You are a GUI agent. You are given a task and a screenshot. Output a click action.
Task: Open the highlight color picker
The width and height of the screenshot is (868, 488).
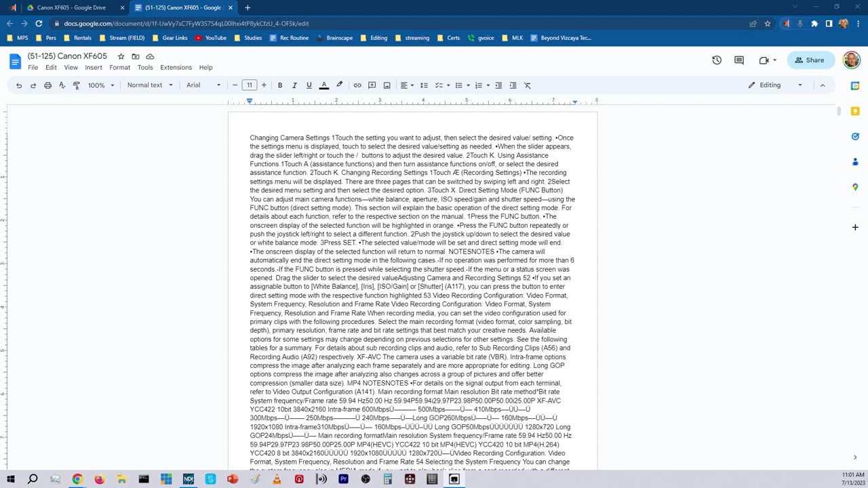pyautogui.click(x=340, y=85)
